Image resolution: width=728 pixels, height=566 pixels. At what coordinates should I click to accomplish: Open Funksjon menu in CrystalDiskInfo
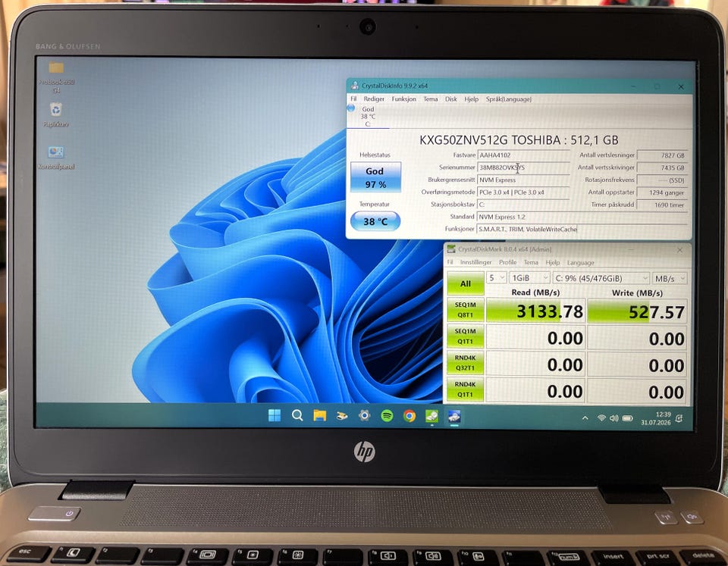tap(403, 99)
